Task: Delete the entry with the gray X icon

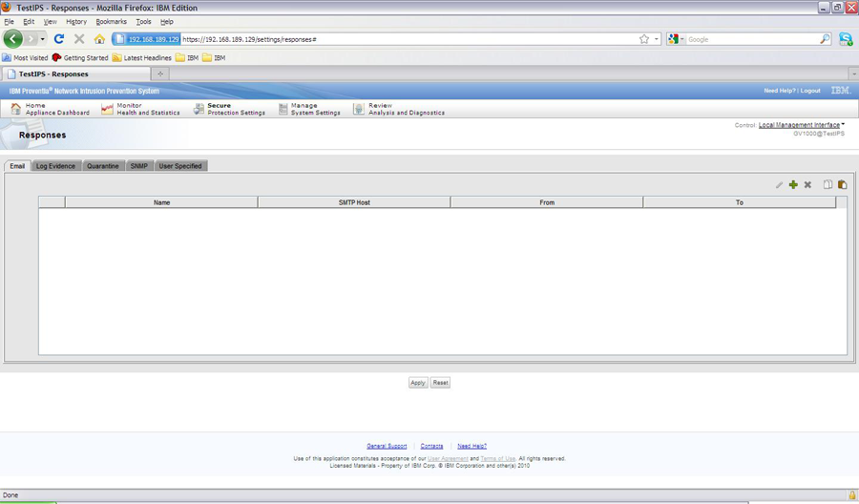Action: pos(807,184)
